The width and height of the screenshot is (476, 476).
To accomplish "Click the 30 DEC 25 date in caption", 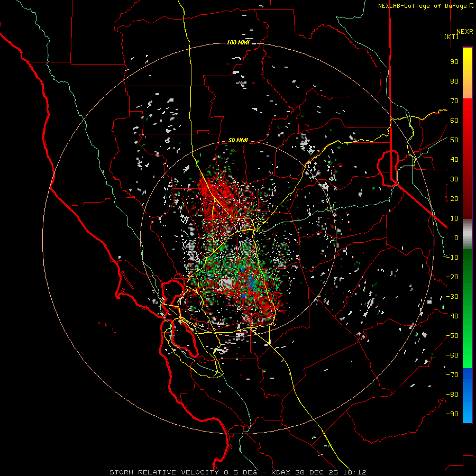I will [x=316, y=472].
